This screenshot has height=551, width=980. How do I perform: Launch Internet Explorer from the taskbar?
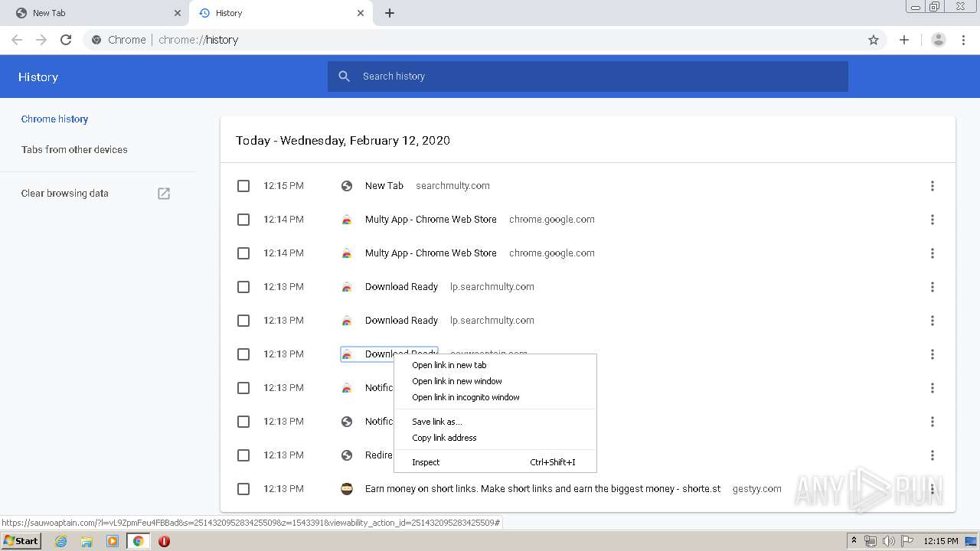coord(61,541)
